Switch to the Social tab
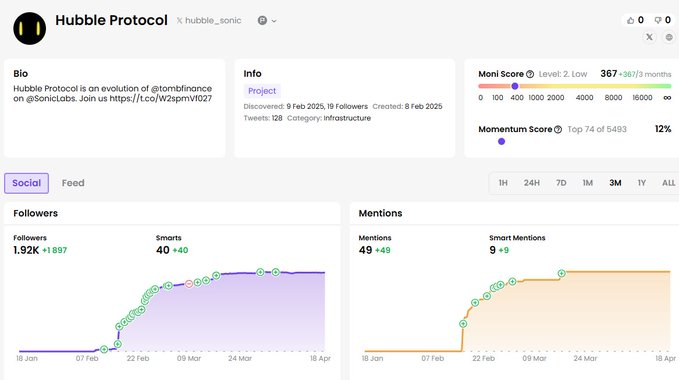This screenshot has width=679, height=380. [26, 183]
